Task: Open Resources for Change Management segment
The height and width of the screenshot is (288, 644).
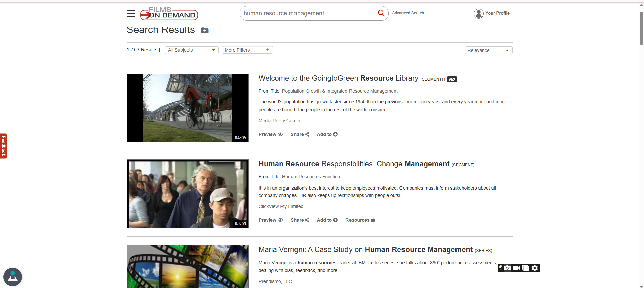Action: [360, 220]
